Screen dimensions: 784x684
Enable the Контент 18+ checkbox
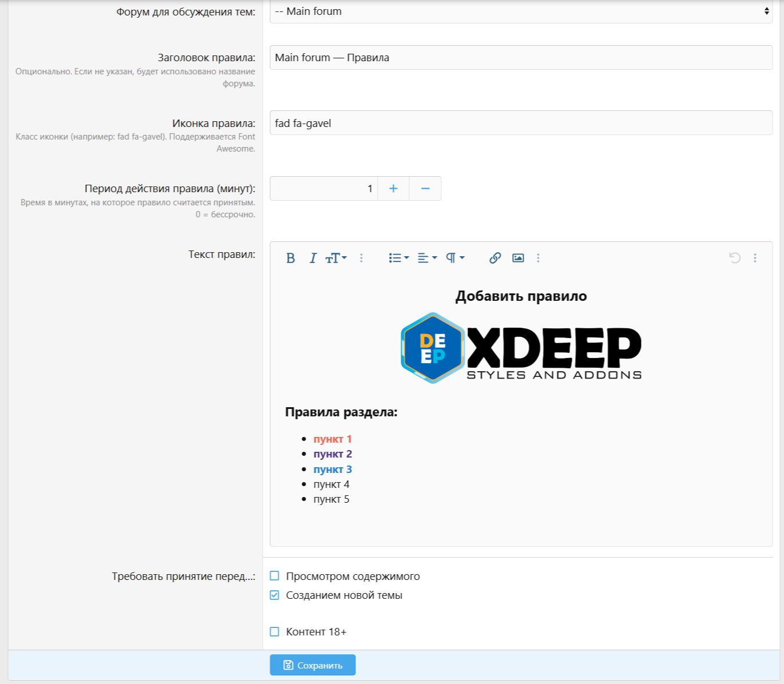275,632
